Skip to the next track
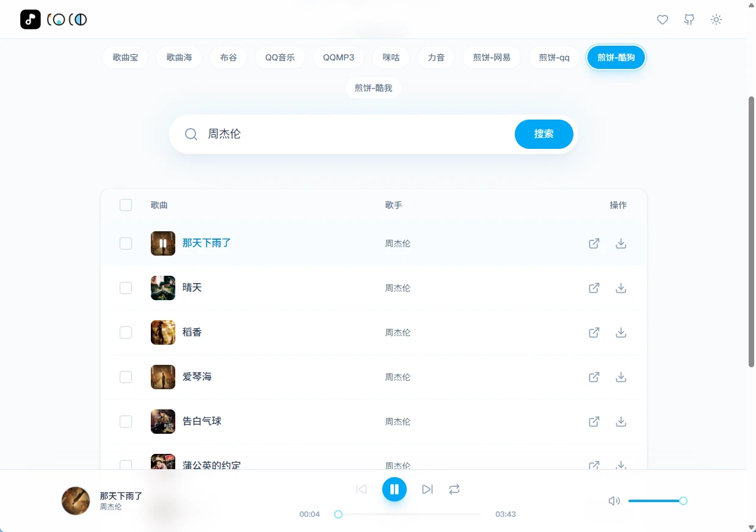The height and width of the screenshot is (532, 756). tap(427, 489)
